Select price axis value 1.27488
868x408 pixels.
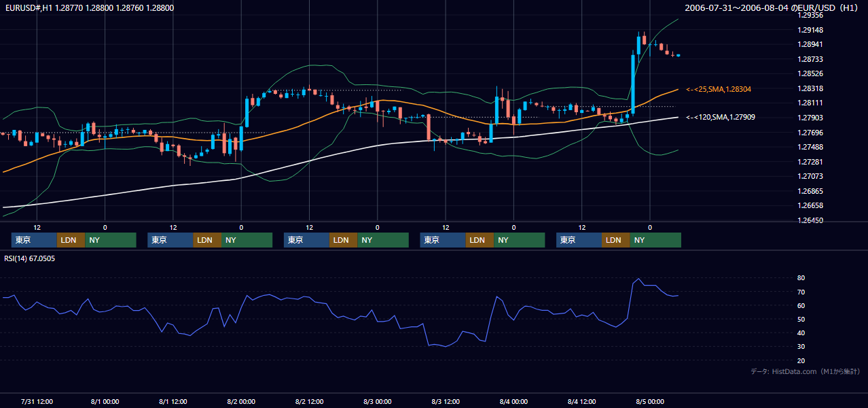pyautogui.click(x=811, y=147)
